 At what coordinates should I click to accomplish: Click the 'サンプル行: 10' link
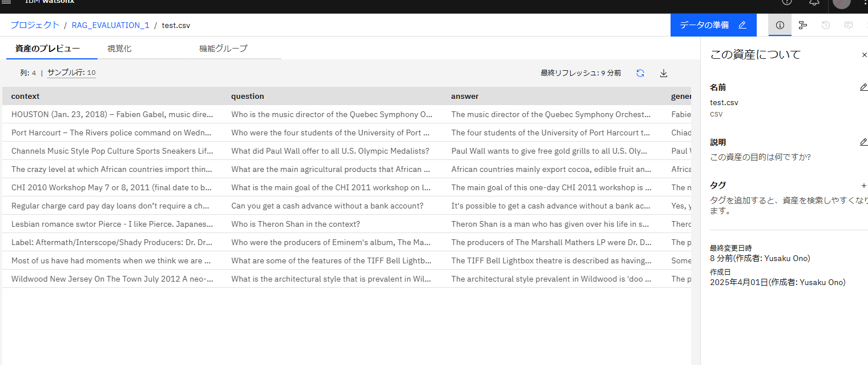71,73
